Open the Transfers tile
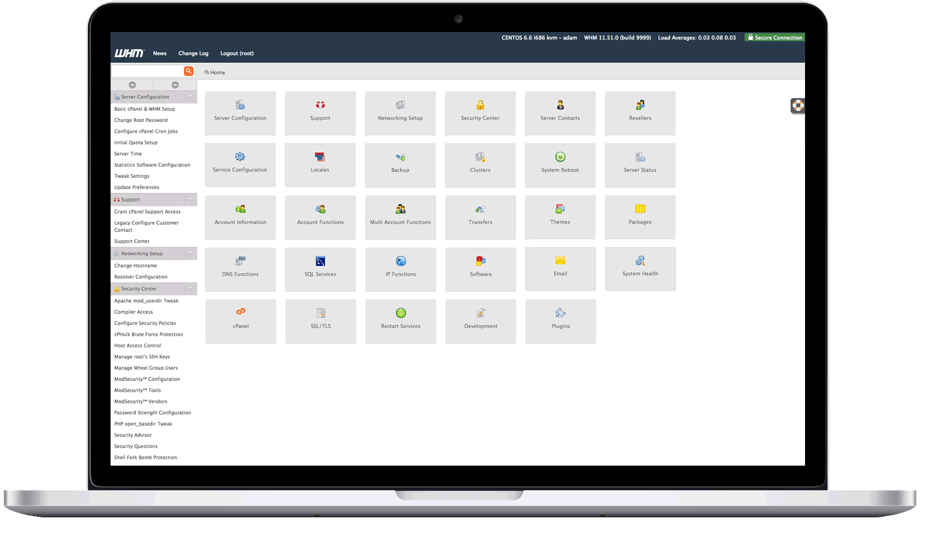 click(x=480, y=217)
